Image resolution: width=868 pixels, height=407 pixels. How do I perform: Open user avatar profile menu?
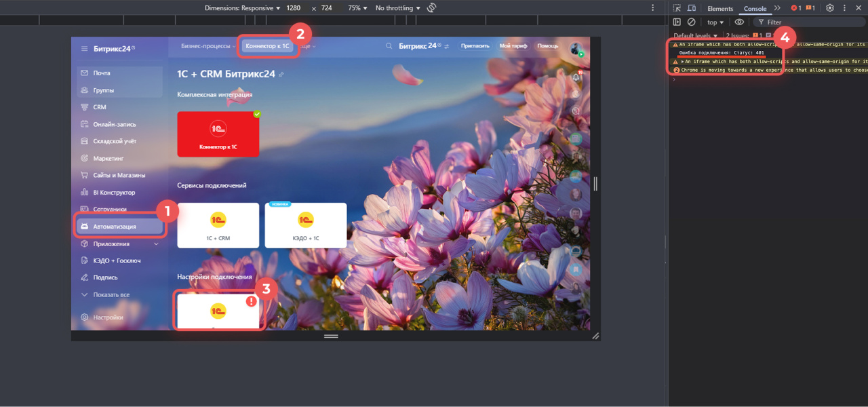click(576, 49)
